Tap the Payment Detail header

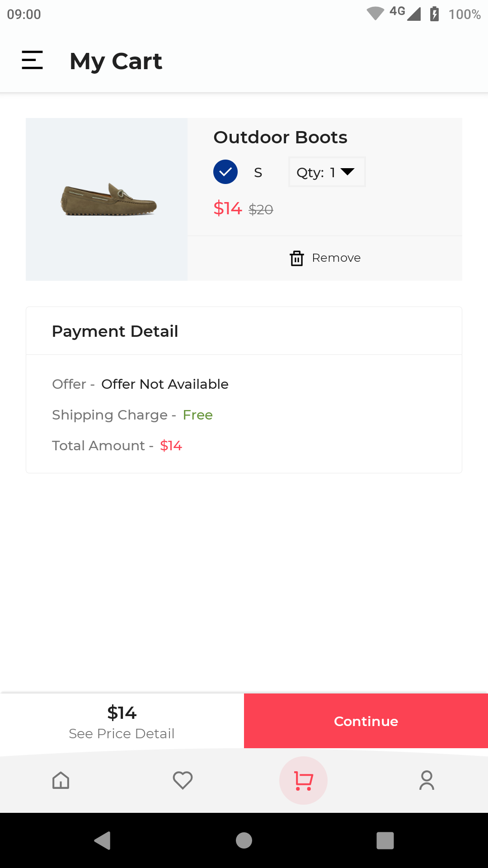click(x=115, y=331)
